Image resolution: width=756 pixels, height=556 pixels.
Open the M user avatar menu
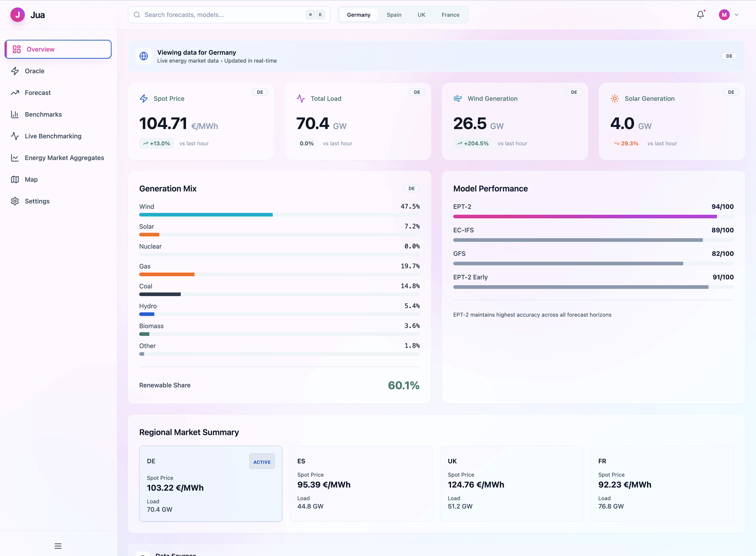(x=724, y=15)
